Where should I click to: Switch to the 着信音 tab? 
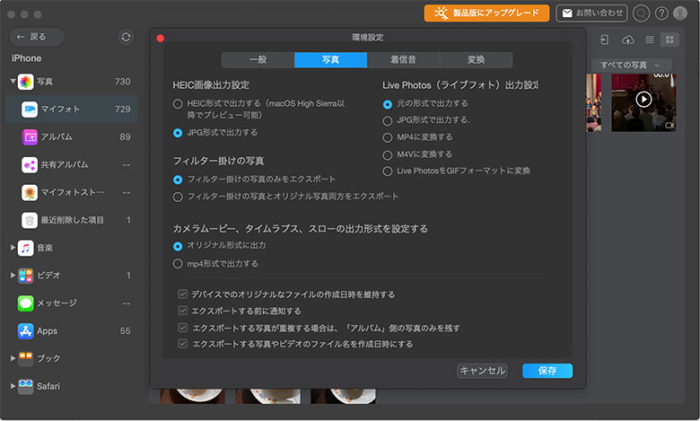click(x=403, y=60)
